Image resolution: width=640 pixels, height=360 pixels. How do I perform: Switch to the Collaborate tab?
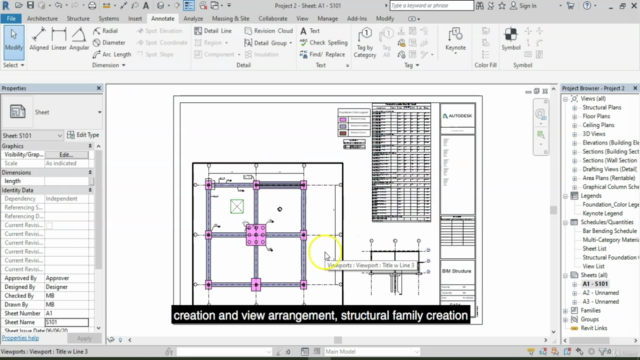pos(273,18)
